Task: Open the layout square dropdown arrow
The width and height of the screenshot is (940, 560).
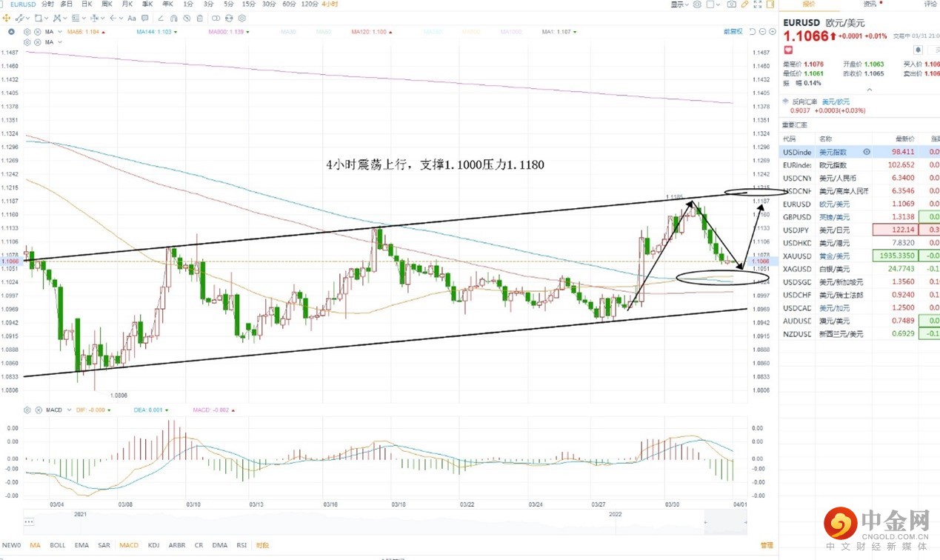Action: [x=718, y=4]
